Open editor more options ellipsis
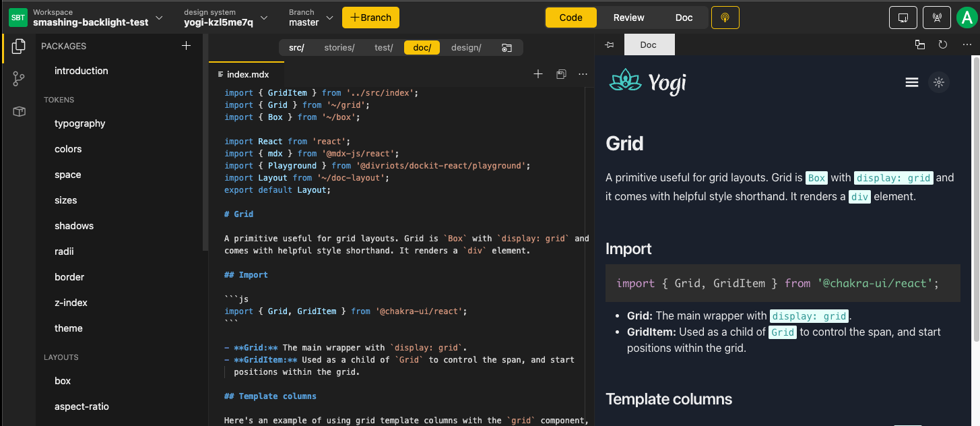This screenshot has height=426, width=980. (x=583, y=74)
